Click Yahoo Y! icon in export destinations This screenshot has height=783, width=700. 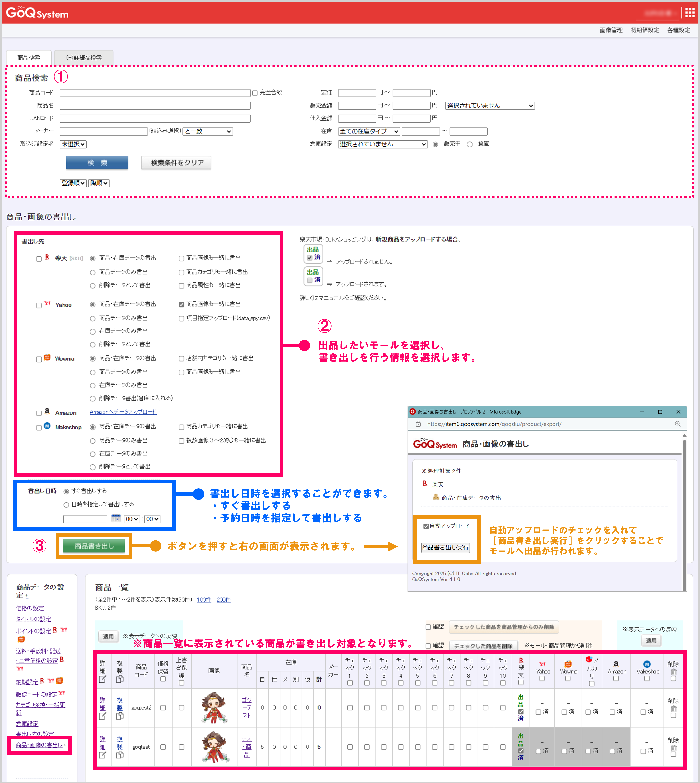[47, 303]
